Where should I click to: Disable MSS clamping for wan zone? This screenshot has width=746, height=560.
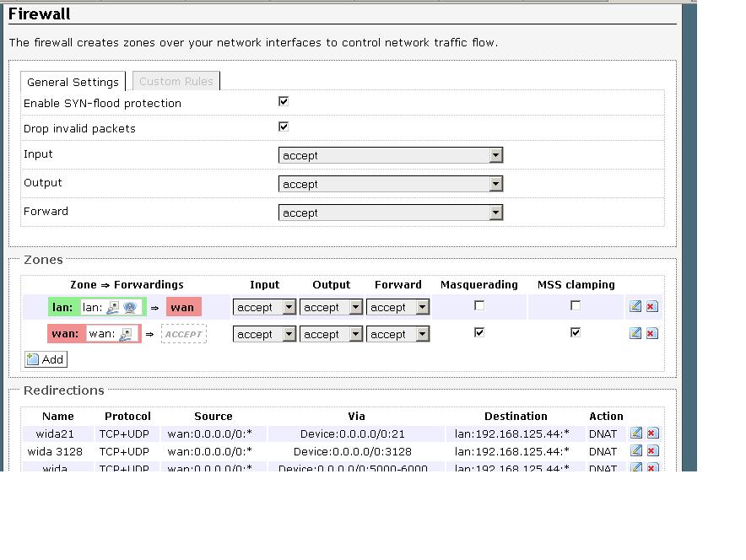[x=576, y=332]
